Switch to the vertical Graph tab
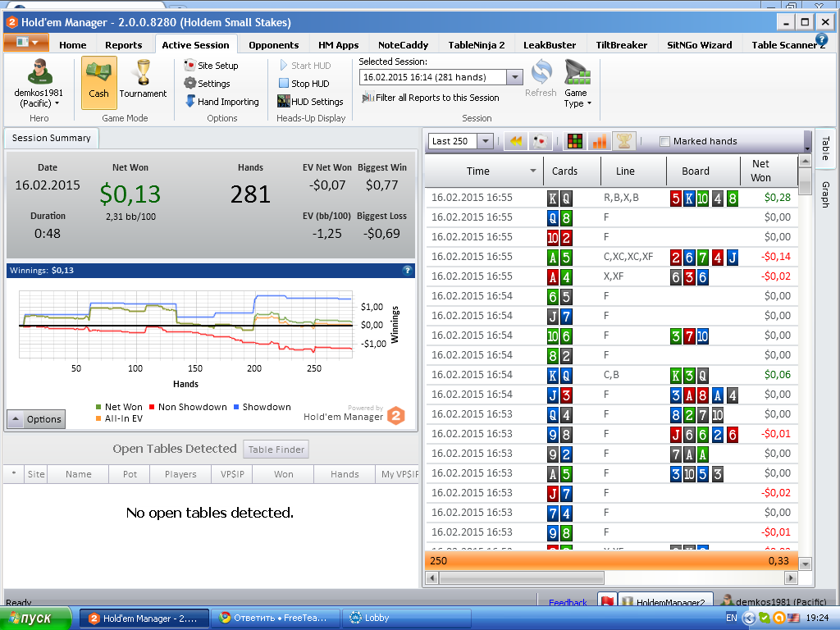The height and width of the screenshot is (630, 840). pyautogui.click(x=826, y=194)
